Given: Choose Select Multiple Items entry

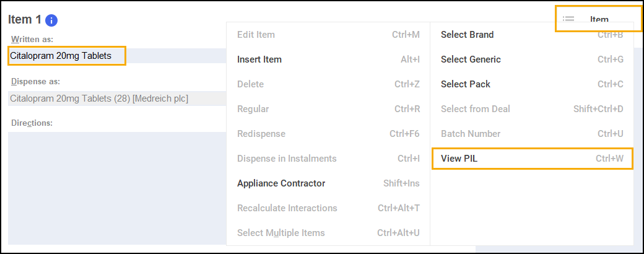Looking at the screenshot, I should [x=328, y=233].
